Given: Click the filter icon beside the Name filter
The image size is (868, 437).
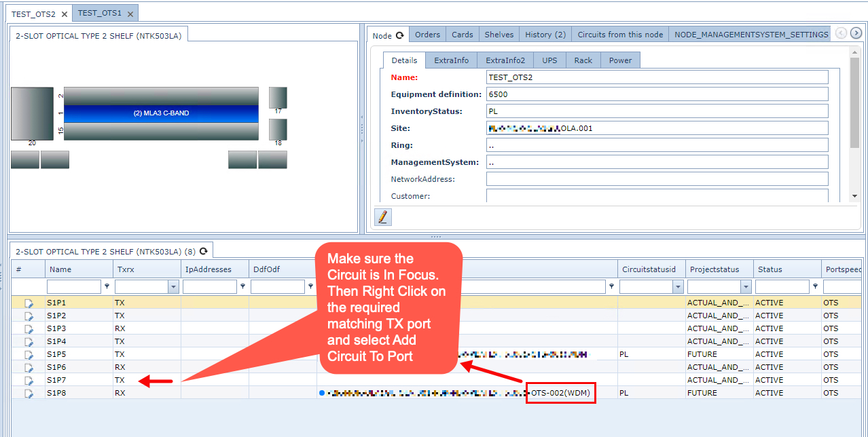Looking at the screenshot, I should [107, 287].
